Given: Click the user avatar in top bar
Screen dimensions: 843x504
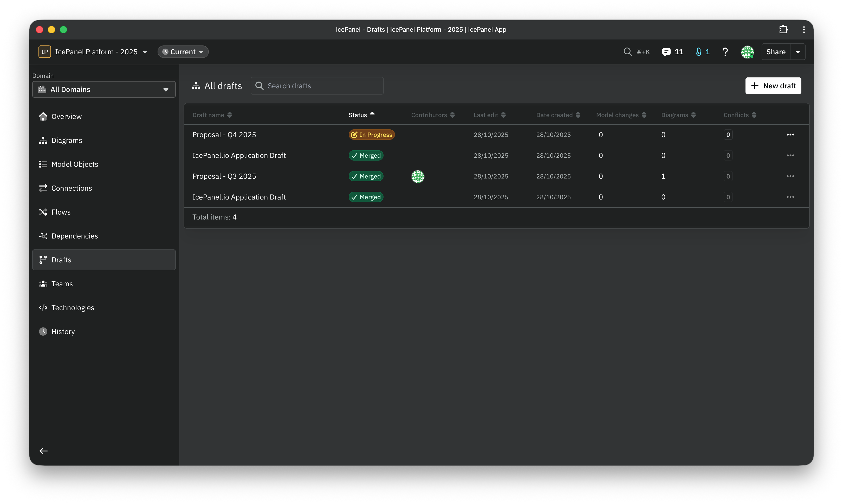Looking at the screenshot, I should [x=747, y=52].
